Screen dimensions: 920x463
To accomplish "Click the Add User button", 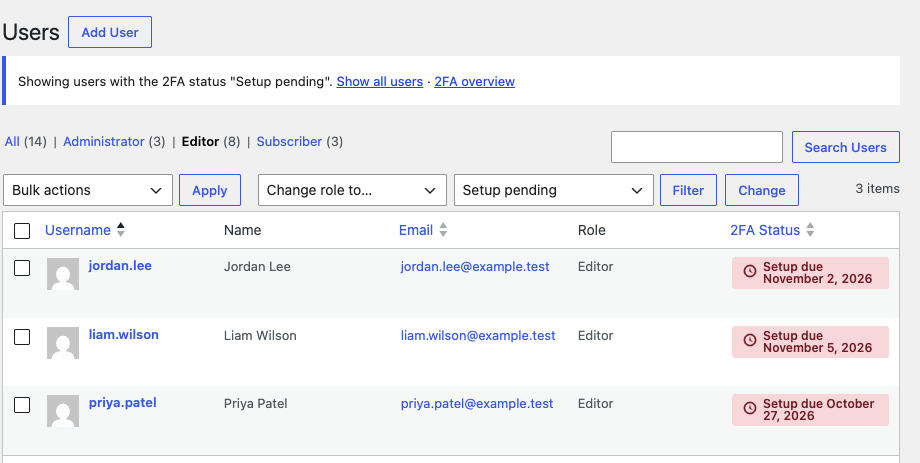I will coord(110,32).
